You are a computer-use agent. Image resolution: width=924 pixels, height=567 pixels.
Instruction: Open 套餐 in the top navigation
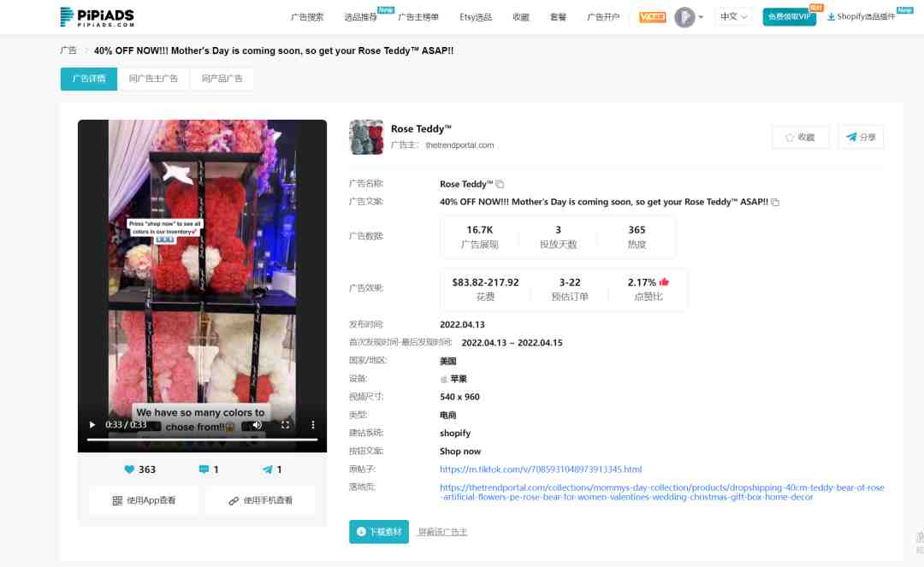[x=558, y=17]
